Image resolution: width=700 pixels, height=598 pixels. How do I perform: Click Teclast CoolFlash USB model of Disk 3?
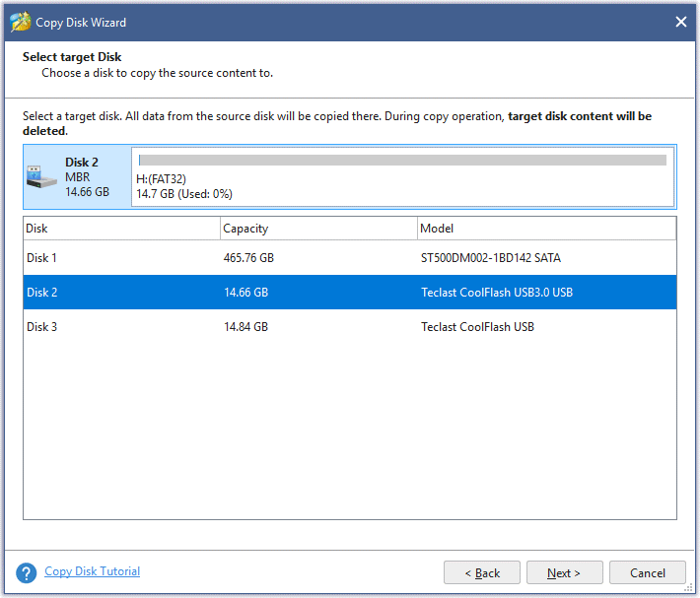click(x=477, y=327)
